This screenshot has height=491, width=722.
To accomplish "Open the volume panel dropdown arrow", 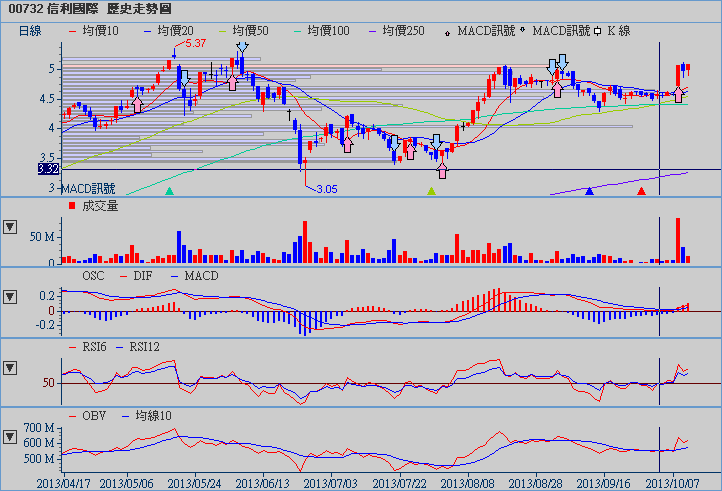I will point(11,226).
